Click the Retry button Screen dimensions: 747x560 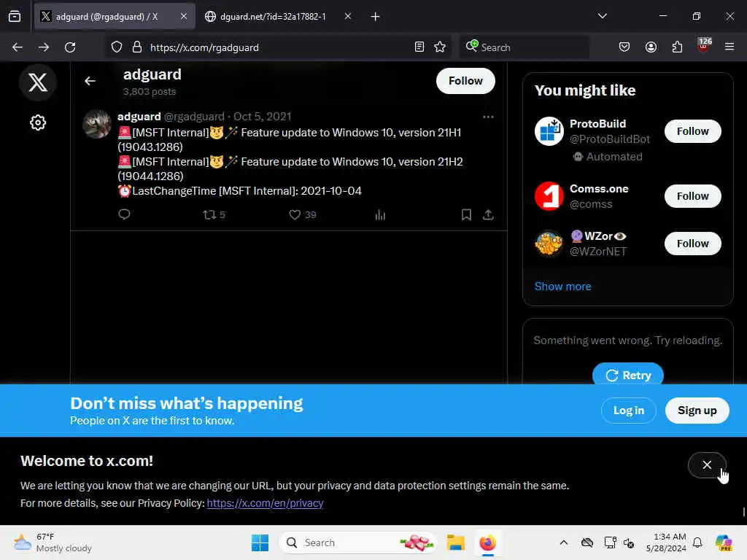pyautogui.click(x=628, y=374)
